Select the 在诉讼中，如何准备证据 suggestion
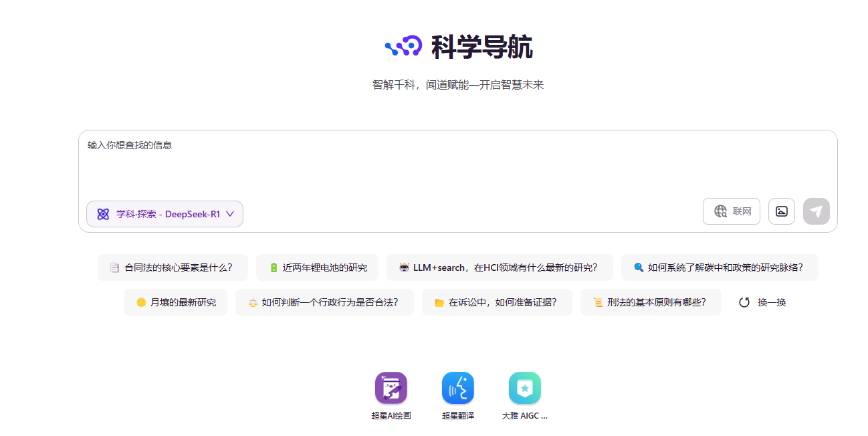Screen dimensions: 868x436 coord(497,302)
